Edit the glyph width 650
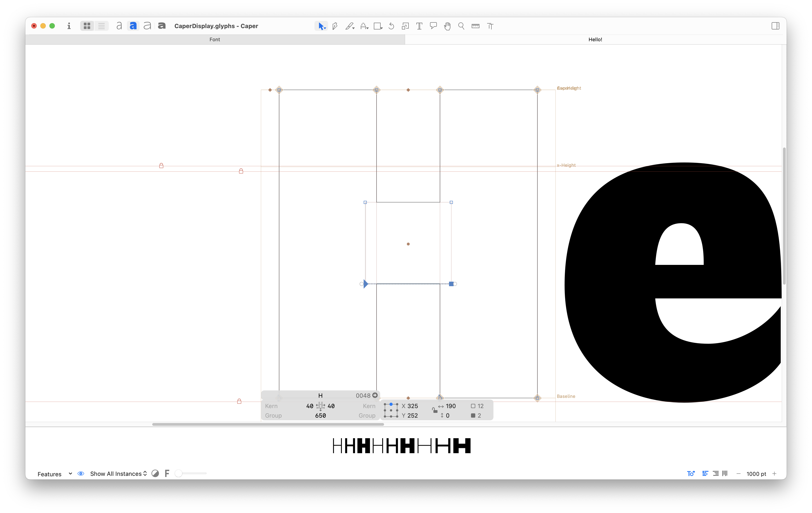The height and width of the screenshot is (513, 812). (x=320, y=416)
